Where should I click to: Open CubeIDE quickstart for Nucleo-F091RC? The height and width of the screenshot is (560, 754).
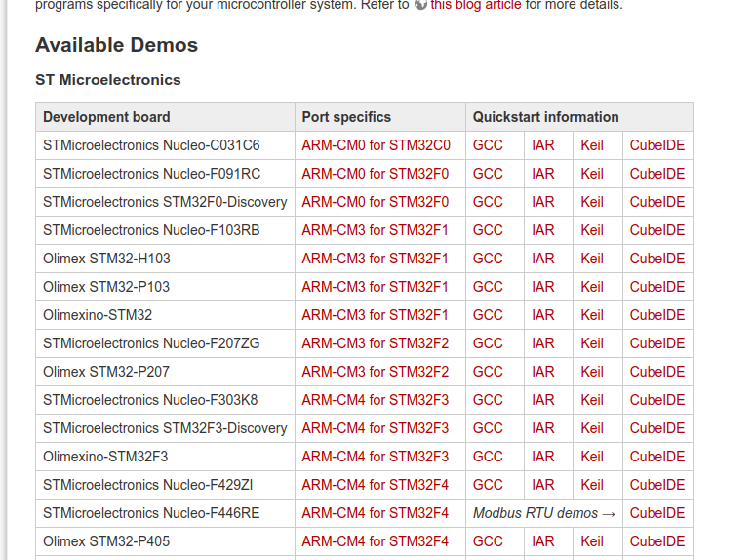(657, 174)
